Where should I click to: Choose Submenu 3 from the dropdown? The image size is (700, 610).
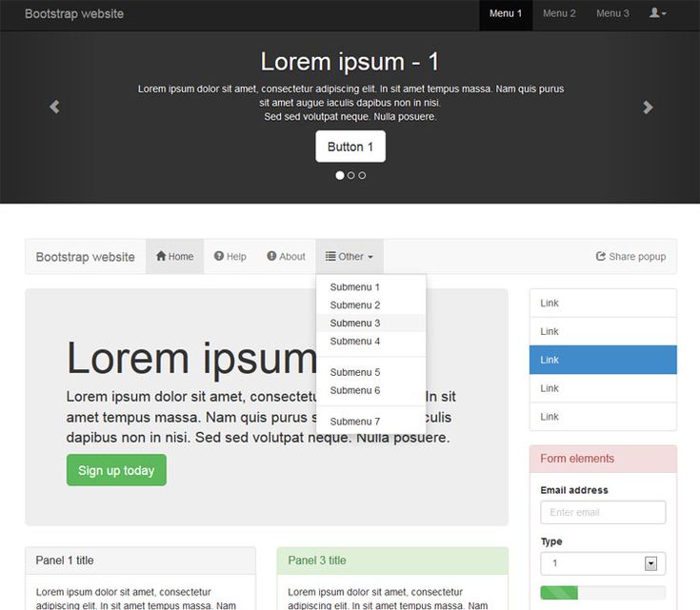click(x=355, y=324)
